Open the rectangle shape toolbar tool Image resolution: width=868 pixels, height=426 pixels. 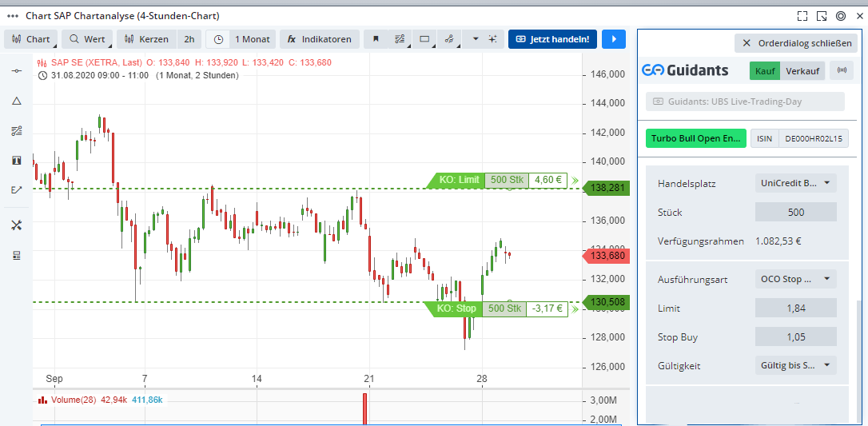[x=424, y=39]
